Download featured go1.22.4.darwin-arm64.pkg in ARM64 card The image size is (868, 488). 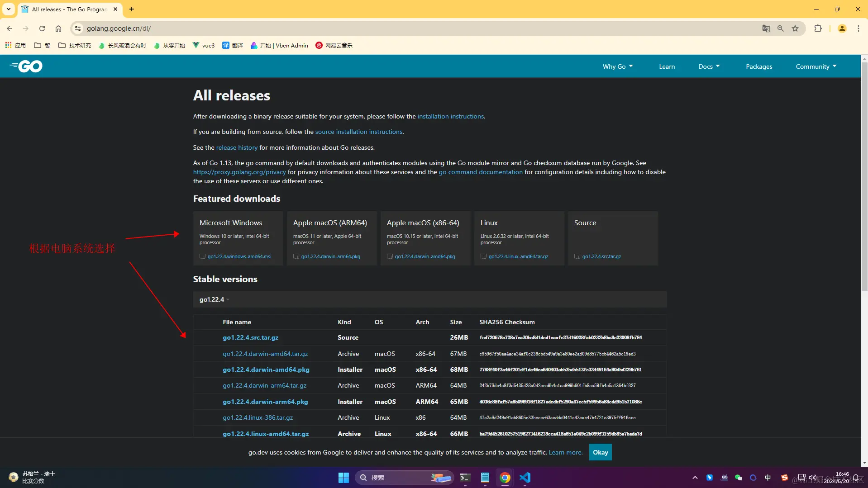(330, 256)
